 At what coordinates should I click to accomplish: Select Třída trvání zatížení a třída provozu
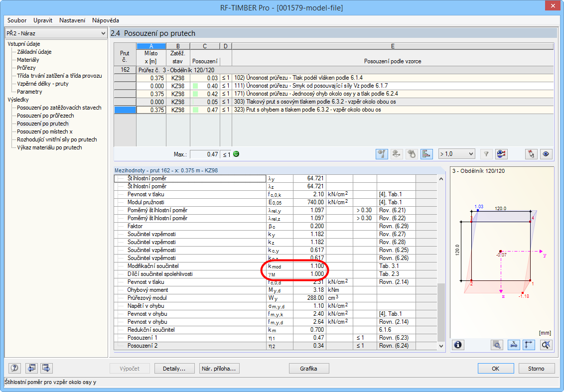[x=59, y=76]
